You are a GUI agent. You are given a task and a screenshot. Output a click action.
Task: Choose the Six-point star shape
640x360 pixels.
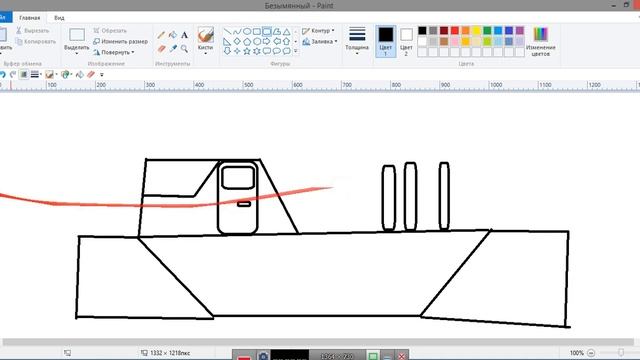(257, 51)
